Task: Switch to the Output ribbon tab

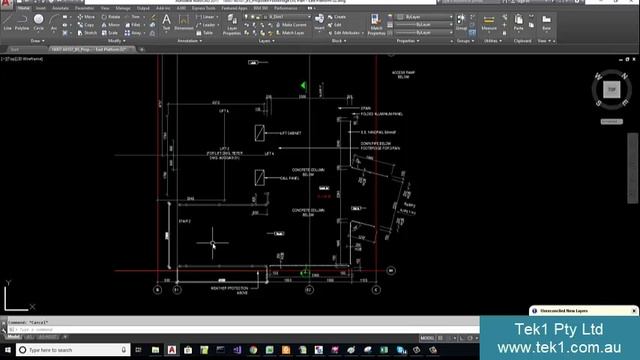Action: coord(143,8)
